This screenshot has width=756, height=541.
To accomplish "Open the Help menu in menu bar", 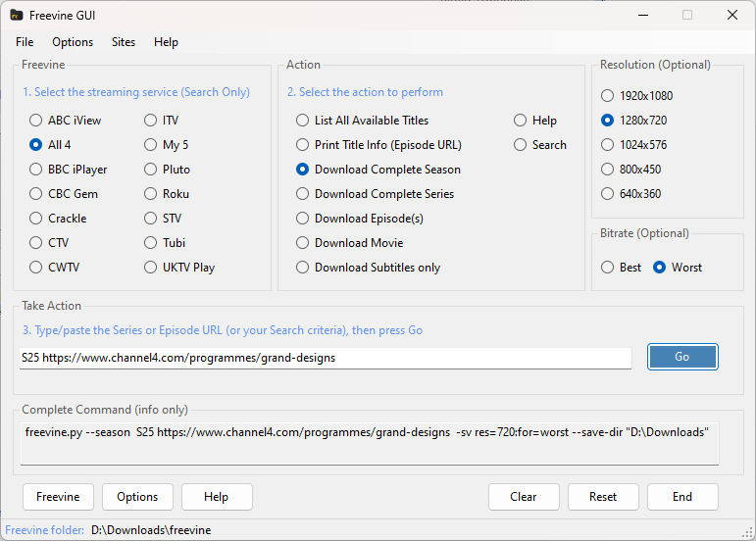I will [166, 42].
